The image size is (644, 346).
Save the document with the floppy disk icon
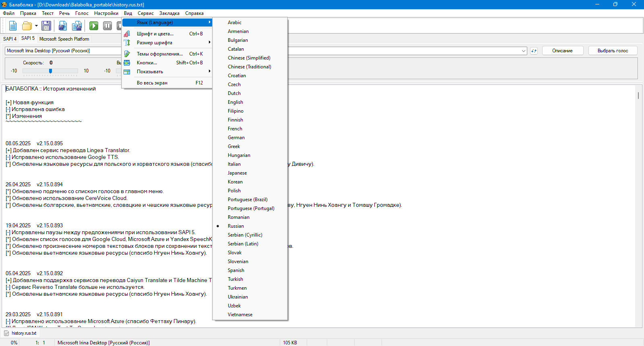click(46, 26)
